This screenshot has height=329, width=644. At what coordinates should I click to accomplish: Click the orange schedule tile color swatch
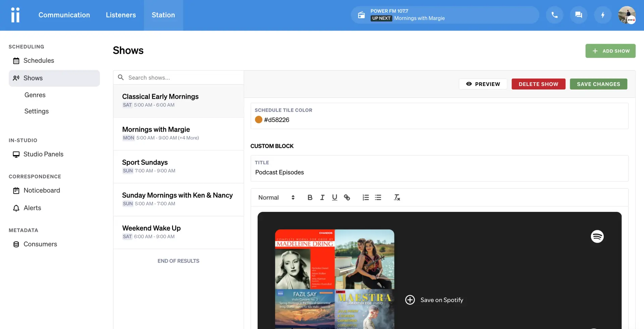pyautogui.click(x=259, y=120)
